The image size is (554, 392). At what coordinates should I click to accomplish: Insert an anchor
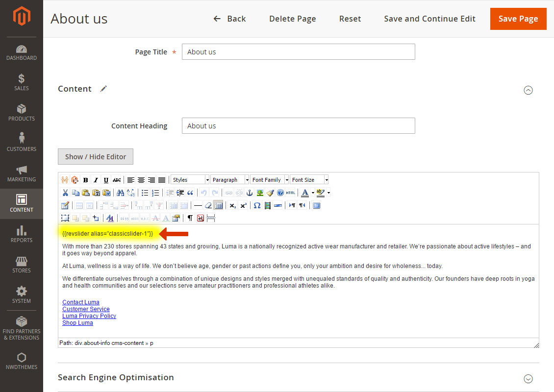click(250, 193)
